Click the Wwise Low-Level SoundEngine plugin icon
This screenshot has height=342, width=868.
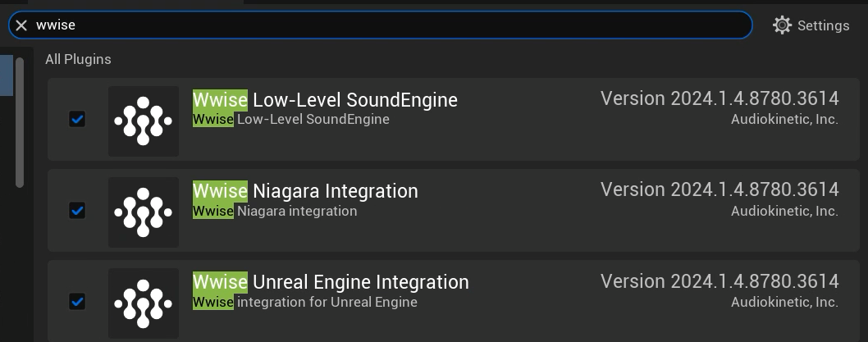point(144,121)
